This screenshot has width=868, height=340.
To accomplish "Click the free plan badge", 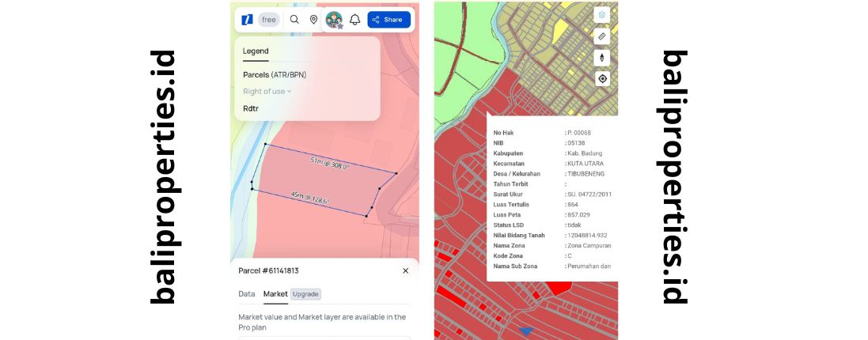I will 269,20.
